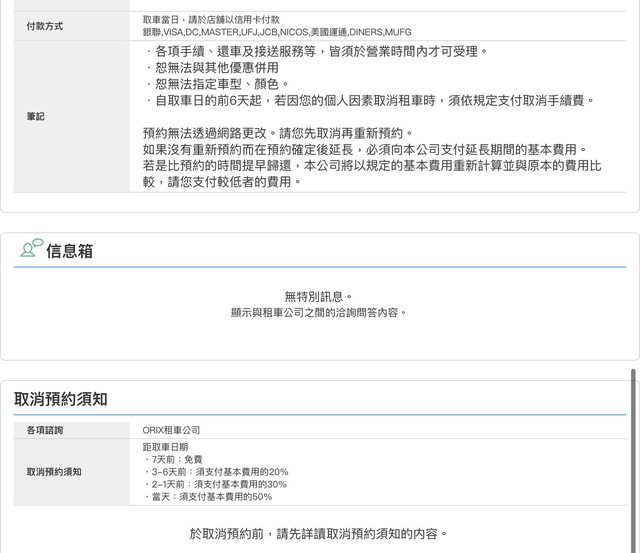Viewport: 640px width, 553px height.
Task: Click the 3~6天前 20% fee line
Action: (216, 472)
